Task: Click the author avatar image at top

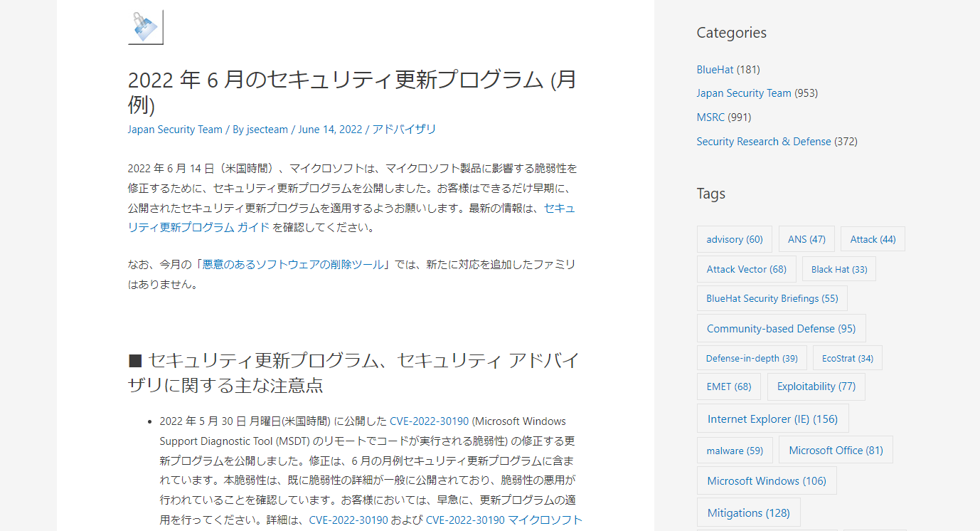Action: point(146,27)
